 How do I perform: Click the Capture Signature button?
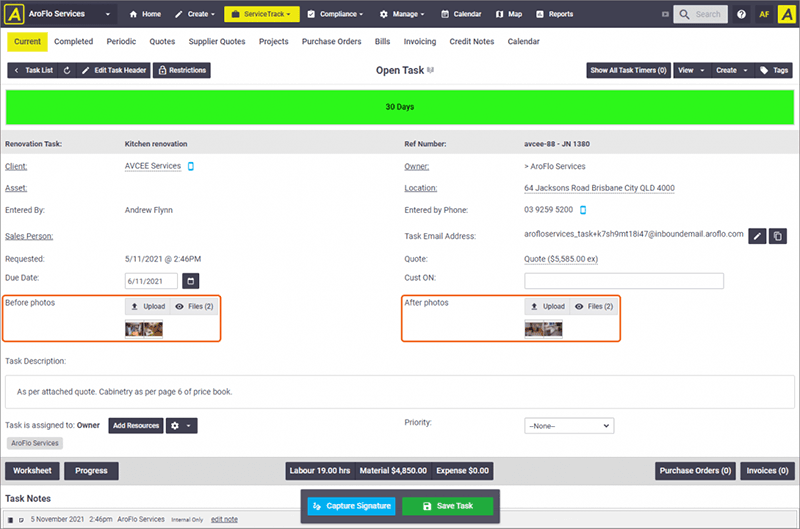coord(352,506)
